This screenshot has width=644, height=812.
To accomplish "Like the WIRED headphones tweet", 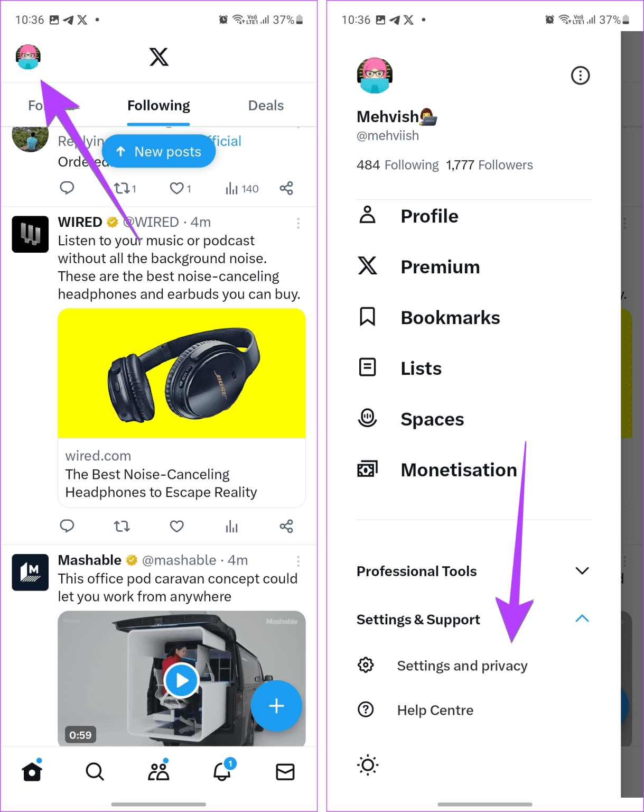I will click(176, 526).
